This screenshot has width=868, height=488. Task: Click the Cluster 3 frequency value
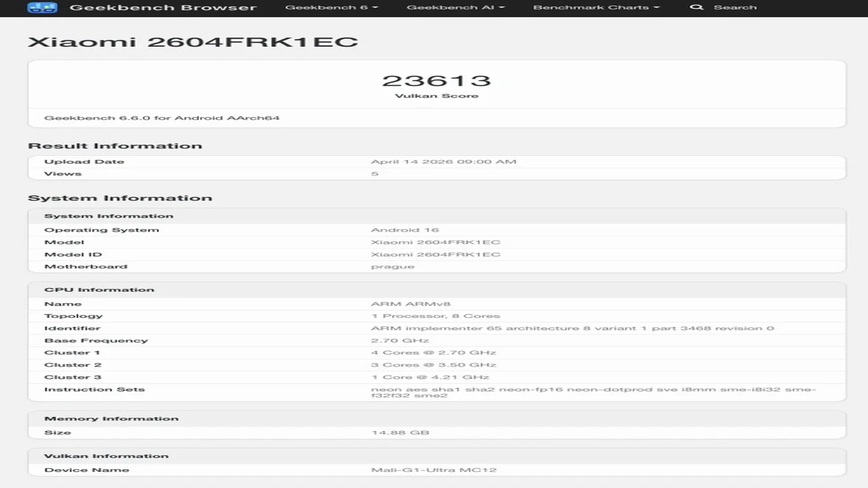pos(430,377)
